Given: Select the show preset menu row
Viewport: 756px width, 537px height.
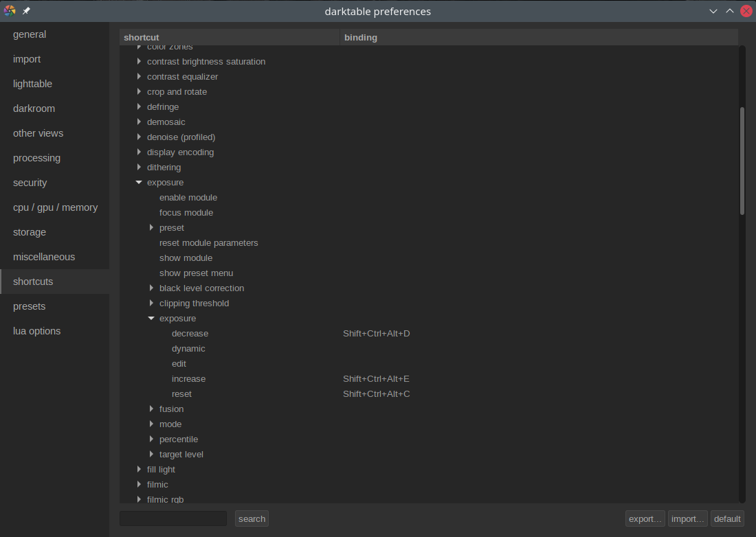Looking at the screenshot, I should 429,273.
